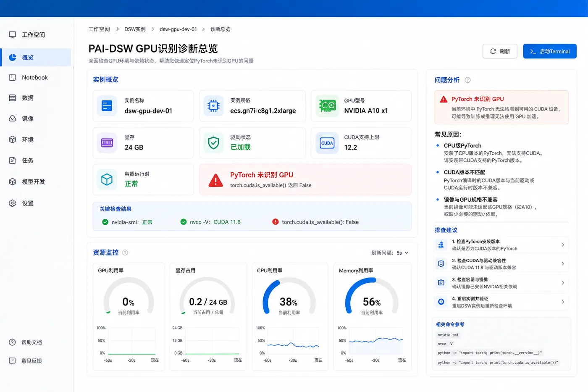Click the 已加载 driver status text
588x392 pixels.
[241, 147]
